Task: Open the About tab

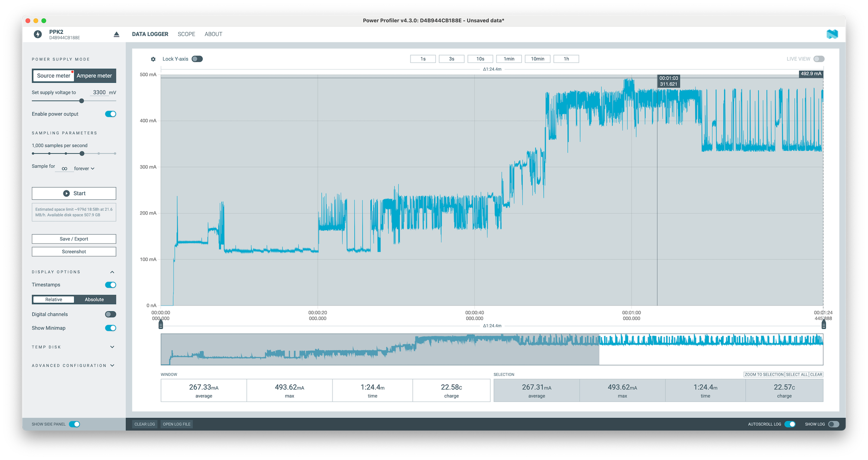Action: 213,34
